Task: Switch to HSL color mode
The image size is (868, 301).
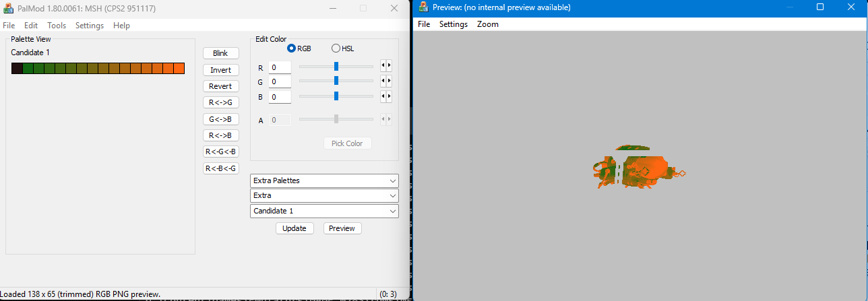Action: coord(336,48)
